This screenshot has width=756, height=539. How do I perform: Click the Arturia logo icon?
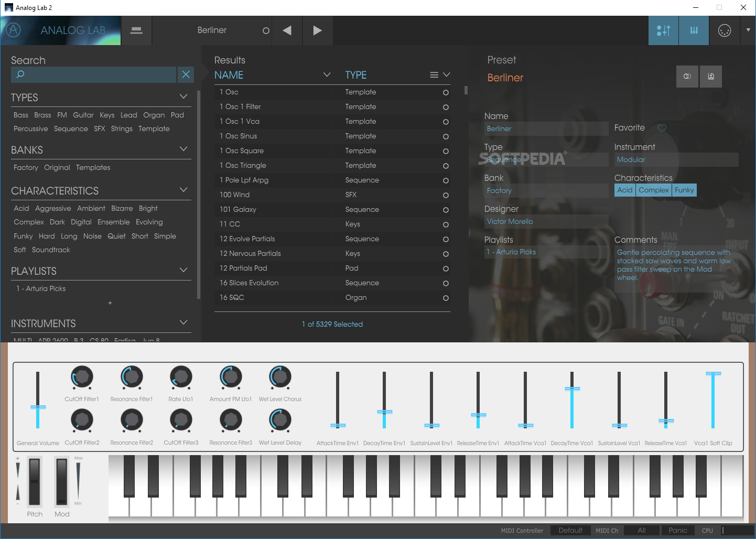point(14,30)
